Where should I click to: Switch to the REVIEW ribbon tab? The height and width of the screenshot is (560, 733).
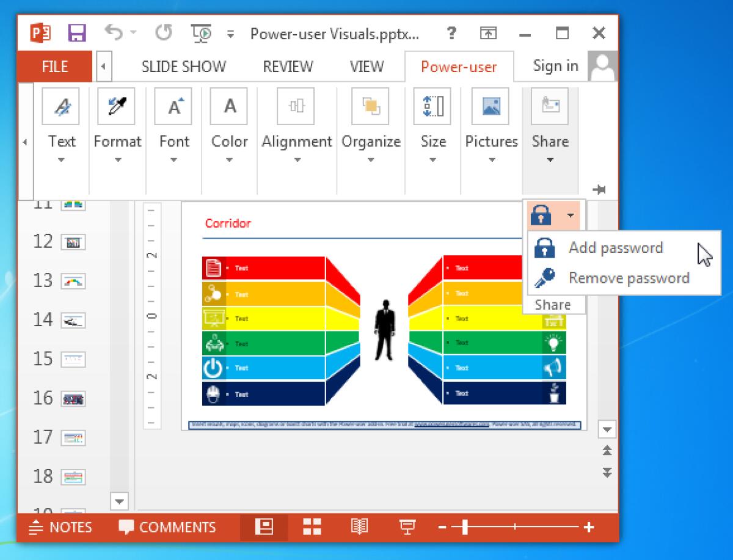coord(288,66)
